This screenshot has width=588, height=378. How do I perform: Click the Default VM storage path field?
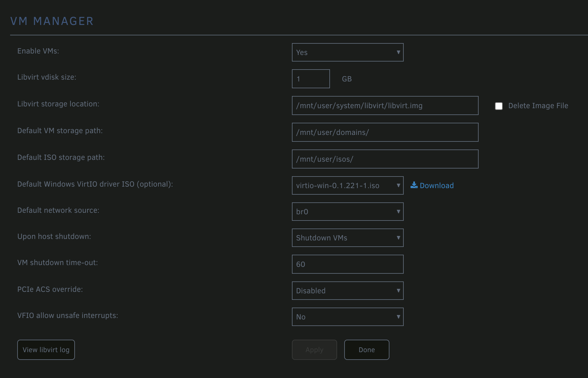(385, 132)
